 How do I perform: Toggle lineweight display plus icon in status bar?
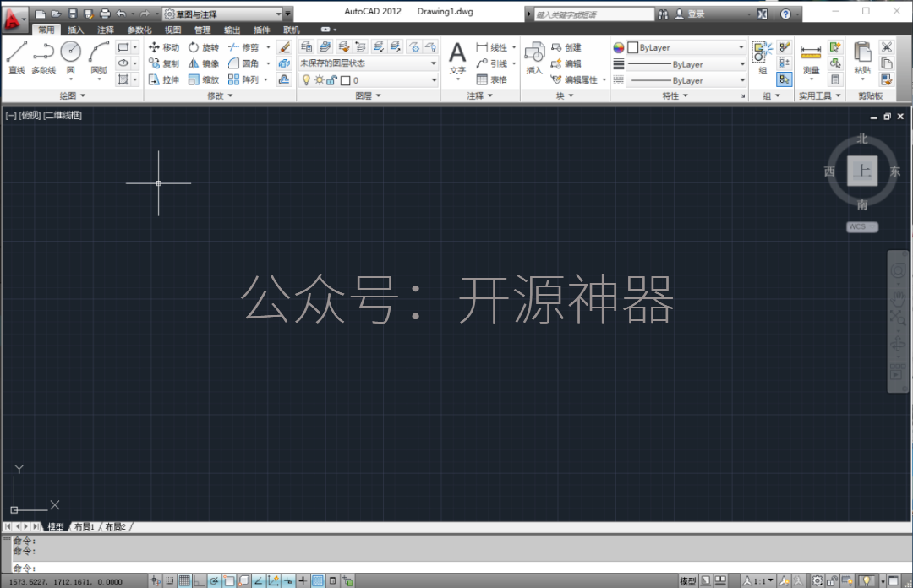(x=303, y=580)
